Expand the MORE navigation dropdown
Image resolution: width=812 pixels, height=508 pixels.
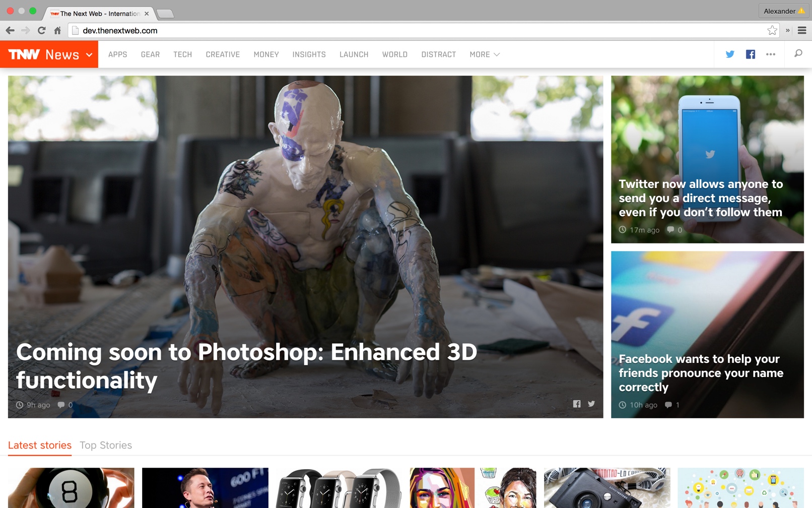click(x=485, y=54)
